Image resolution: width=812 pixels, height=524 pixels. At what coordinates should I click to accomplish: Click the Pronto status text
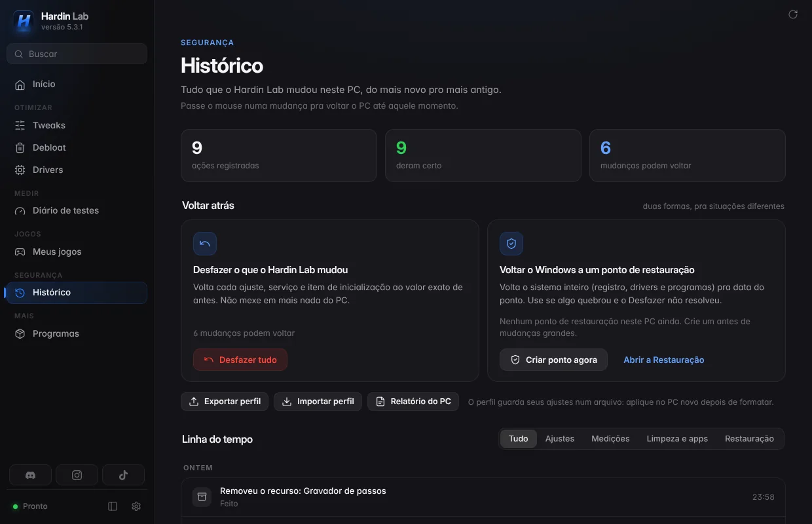point(35,506)
